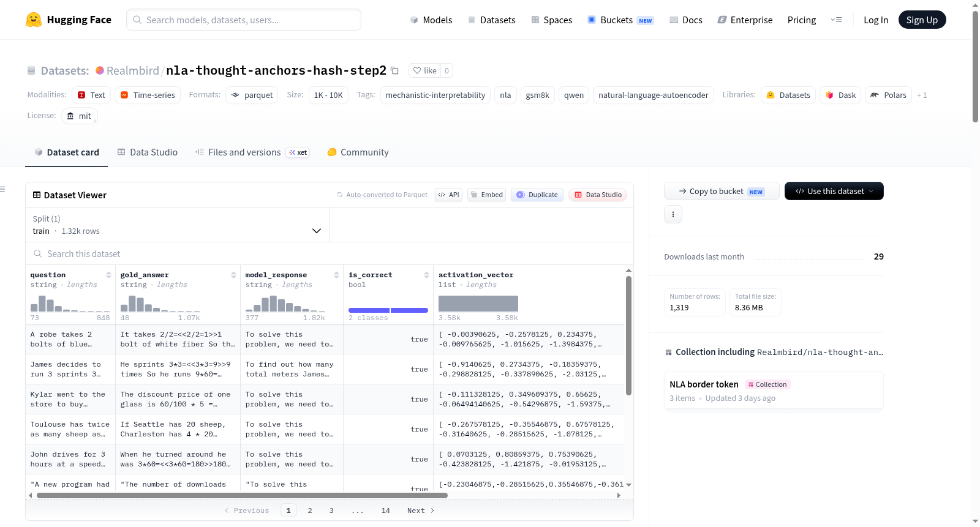Focus the models and datasets search box
980x527 pixels.
244,20
